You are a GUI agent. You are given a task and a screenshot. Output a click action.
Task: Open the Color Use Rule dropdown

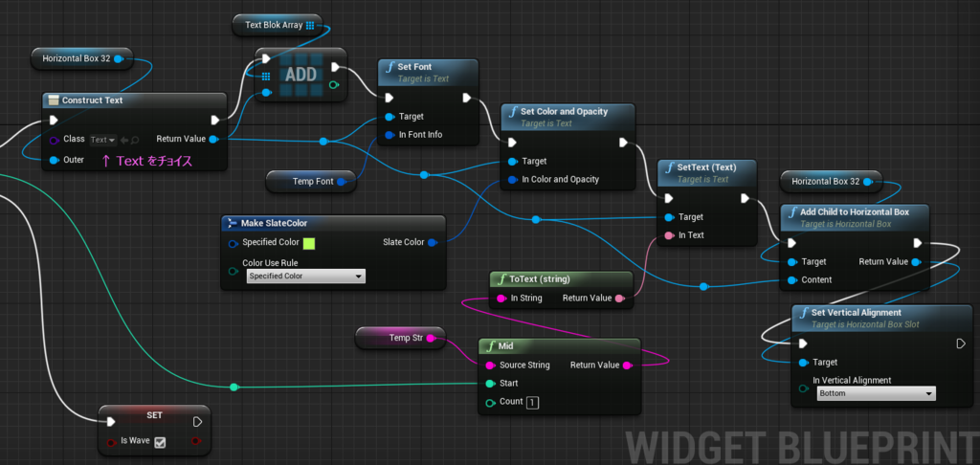[x=305, y=276]
